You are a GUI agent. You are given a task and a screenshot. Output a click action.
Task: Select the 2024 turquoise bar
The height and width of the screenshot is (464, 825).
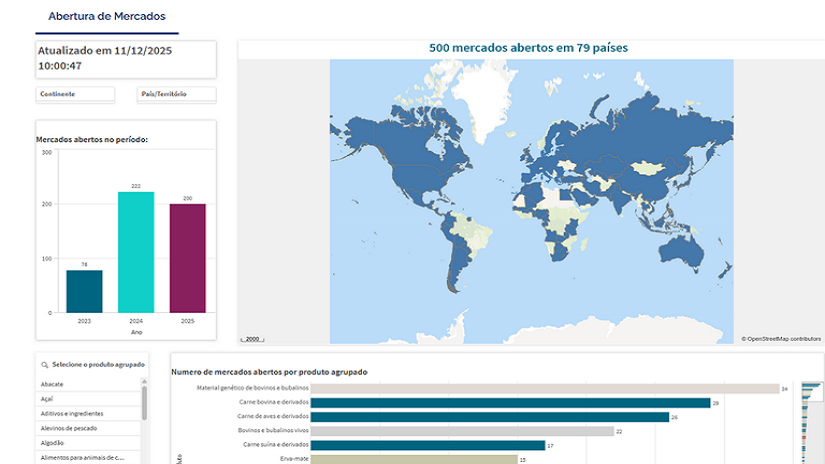coord(136,252)
